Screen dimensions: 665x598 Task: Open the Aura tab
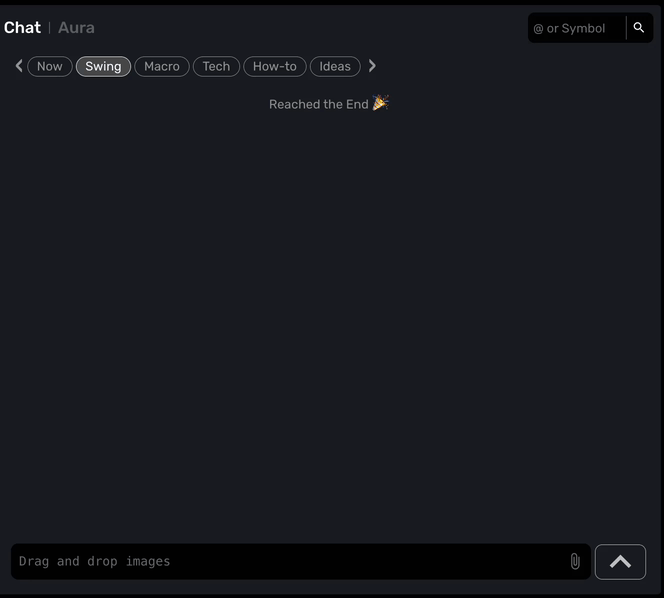(76, 28)
